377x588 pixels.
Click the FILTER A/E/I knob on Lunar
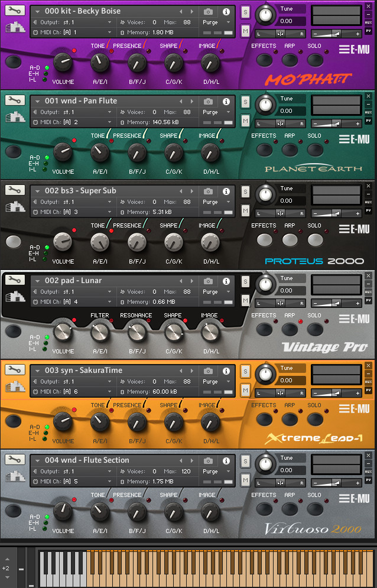(100, 332)
